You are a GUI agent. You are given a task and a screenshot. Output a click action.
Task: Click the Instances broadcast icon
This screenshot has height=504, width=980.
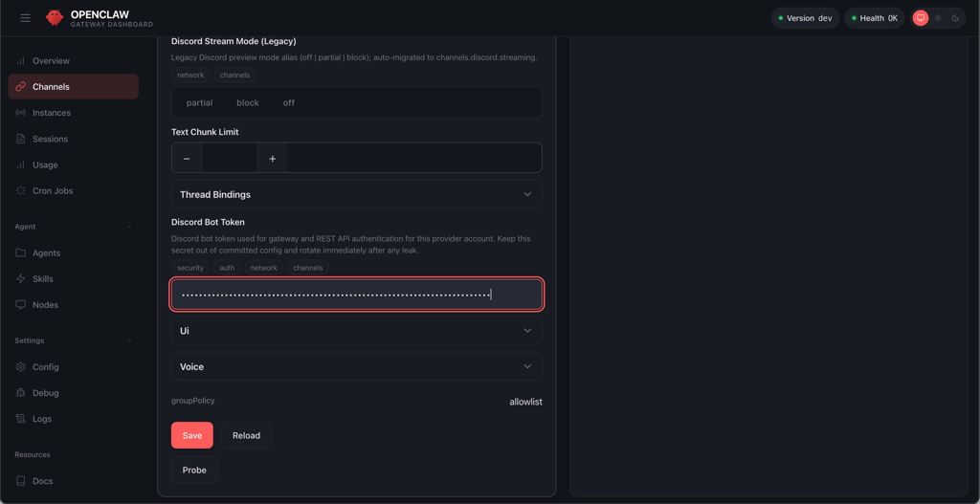pyautogui.click(x=21, y=113)
